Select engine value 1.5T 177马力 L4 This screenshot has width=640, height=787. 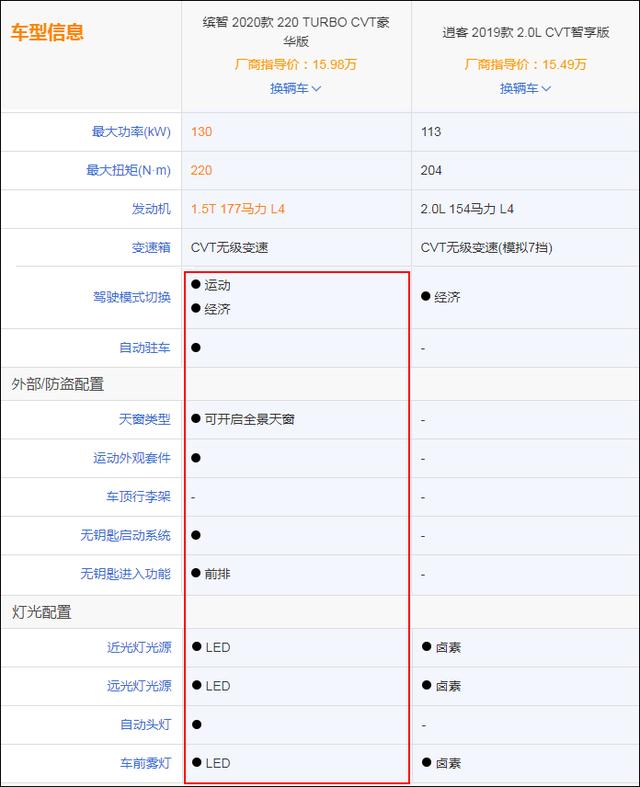tap(238, 209)
